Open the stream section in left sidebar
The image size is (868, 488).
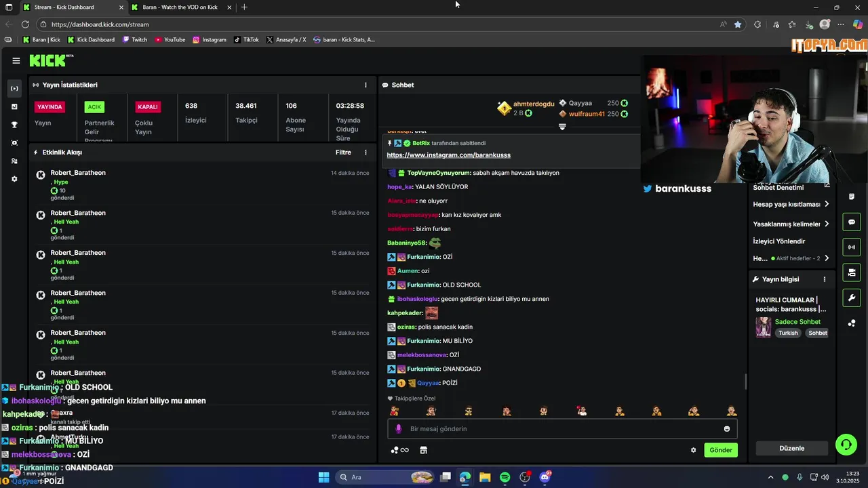[14, 88]
